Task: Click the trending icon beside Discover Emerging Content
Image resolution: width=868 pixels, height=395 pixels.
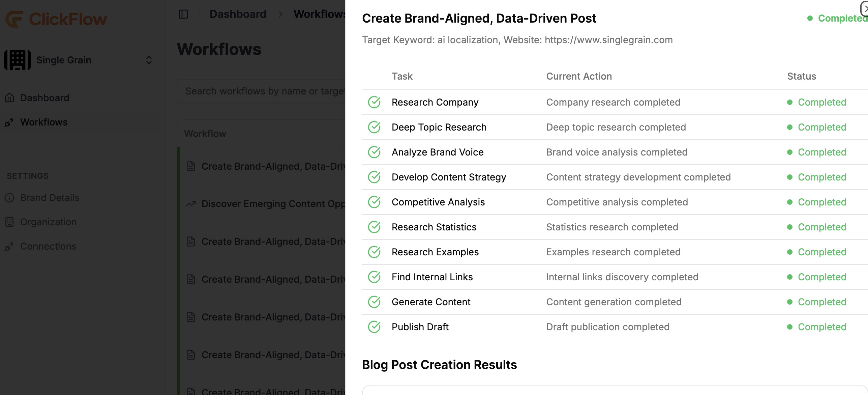Action: (x=191, y=204)
